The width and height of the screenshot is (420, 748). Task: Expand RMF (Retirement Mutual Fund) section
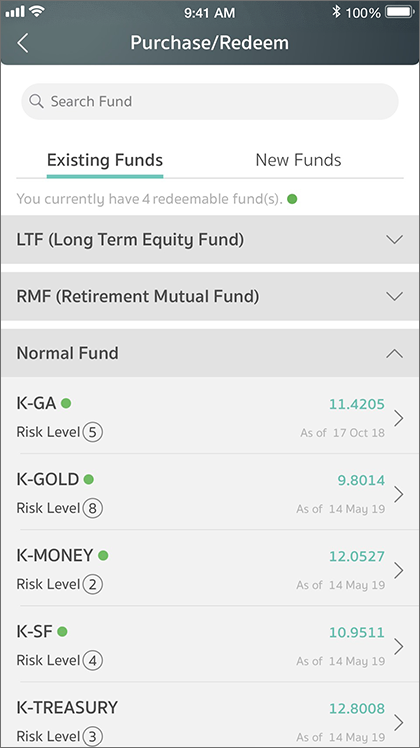click(x=210, y=296)
